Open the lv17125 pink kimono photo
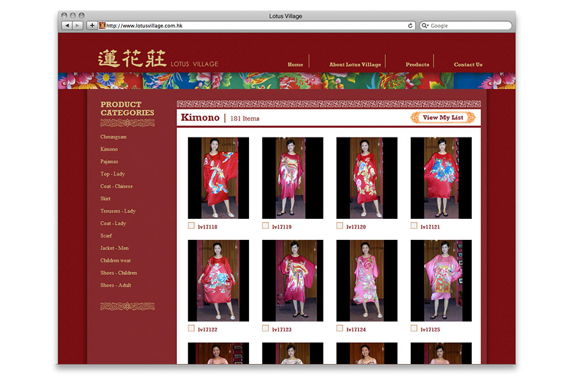Image resolution: width=573 pixels, height=392 pixels. pyautogui.click(x=441, y=281)
